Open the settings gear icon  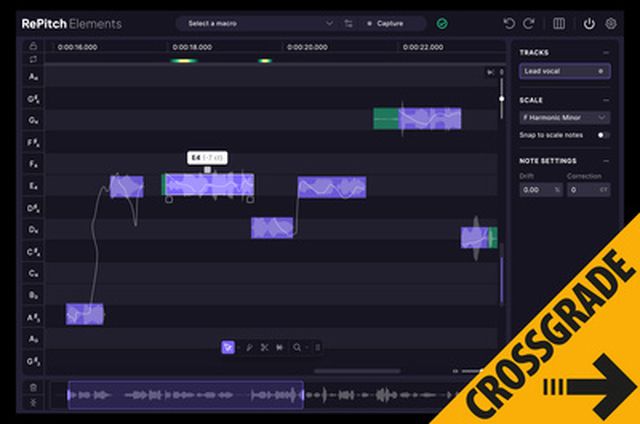611,23
